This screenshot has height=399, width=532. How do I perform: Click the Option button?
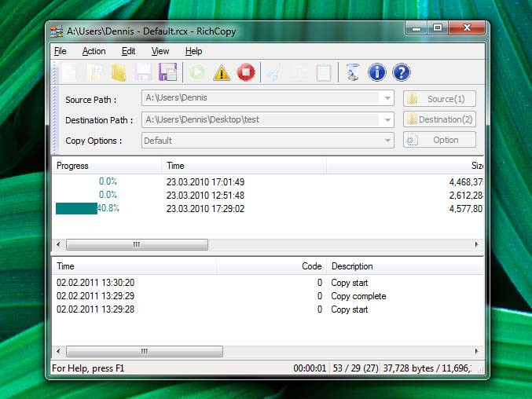tap(439, 140)
